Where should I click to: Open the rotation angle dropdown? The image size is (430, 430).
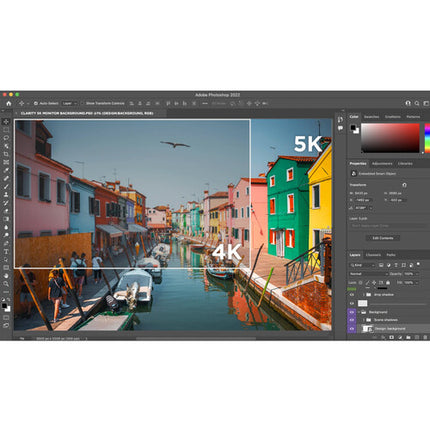pyautogui.click(x=371, y=208)
